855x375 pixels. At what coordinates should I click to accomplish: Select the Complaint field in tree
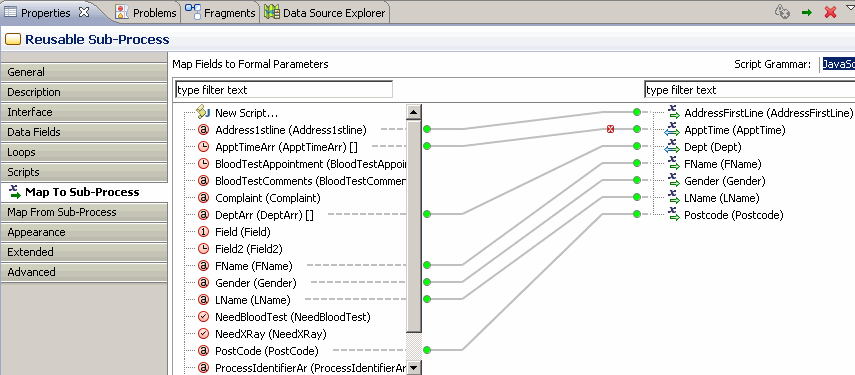coord(268,198)
